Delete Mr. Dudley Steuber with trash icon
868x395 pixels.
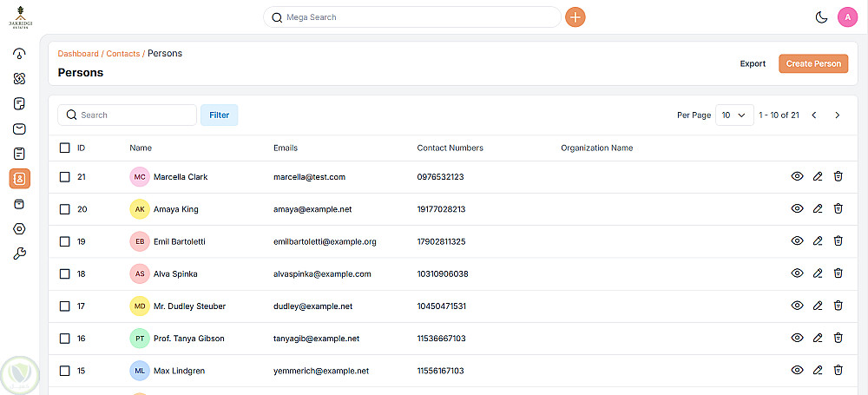(838, 306)
